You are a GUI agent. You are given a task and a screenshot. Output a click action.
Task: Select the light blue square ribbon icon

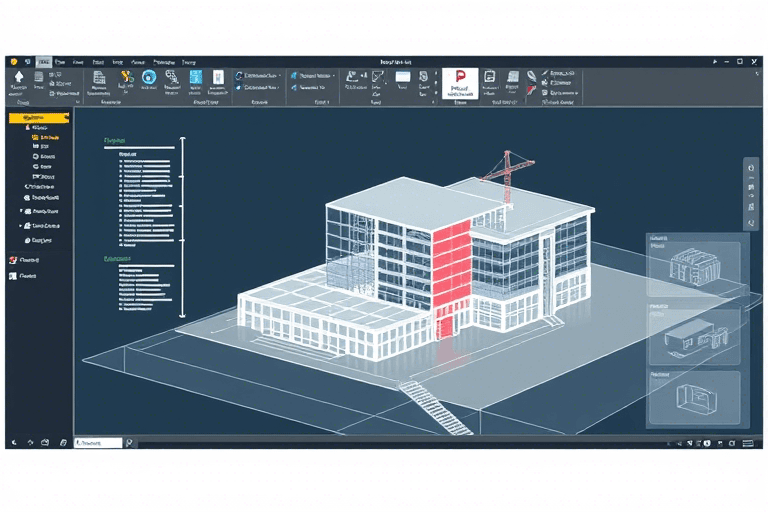coord(195,77)
